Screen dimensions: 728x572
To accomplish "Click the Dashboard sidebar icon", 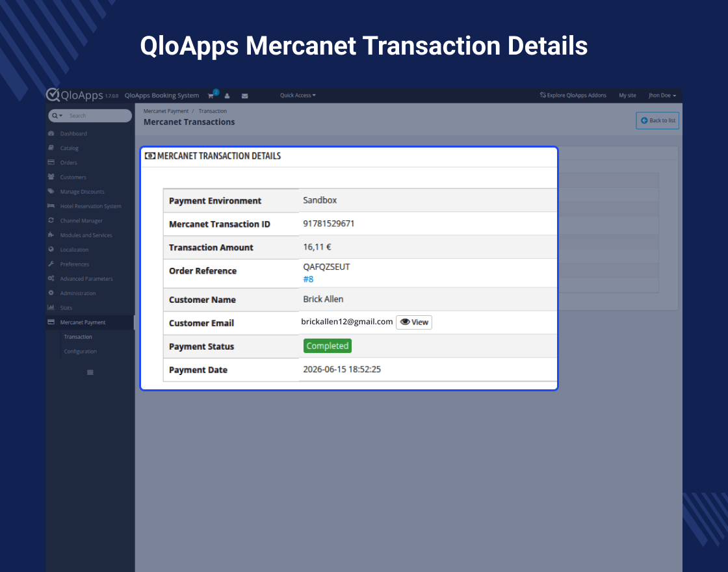I will pos(51,133).
